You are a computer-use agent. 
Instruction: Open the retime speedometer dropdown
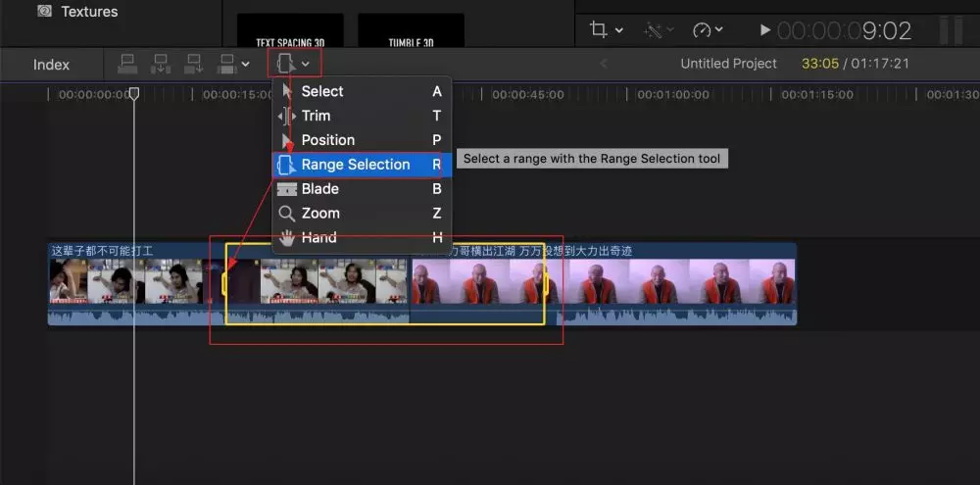[x=709, y=29]
